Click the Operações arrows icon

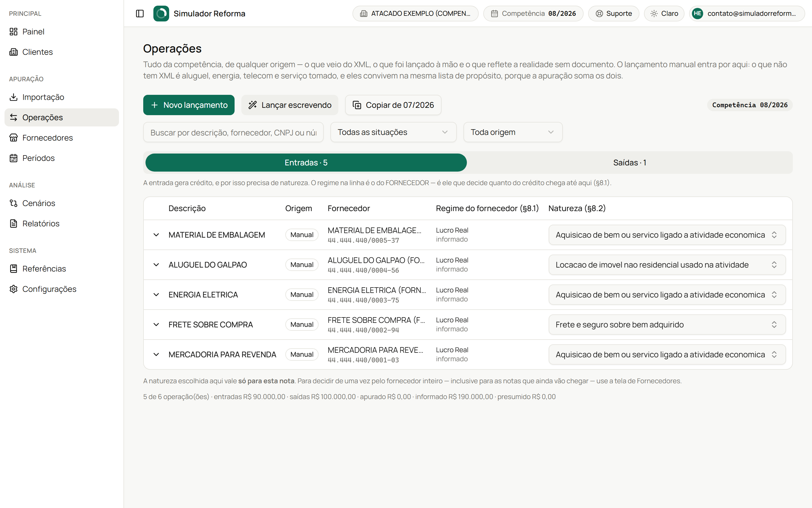[14, 117]
